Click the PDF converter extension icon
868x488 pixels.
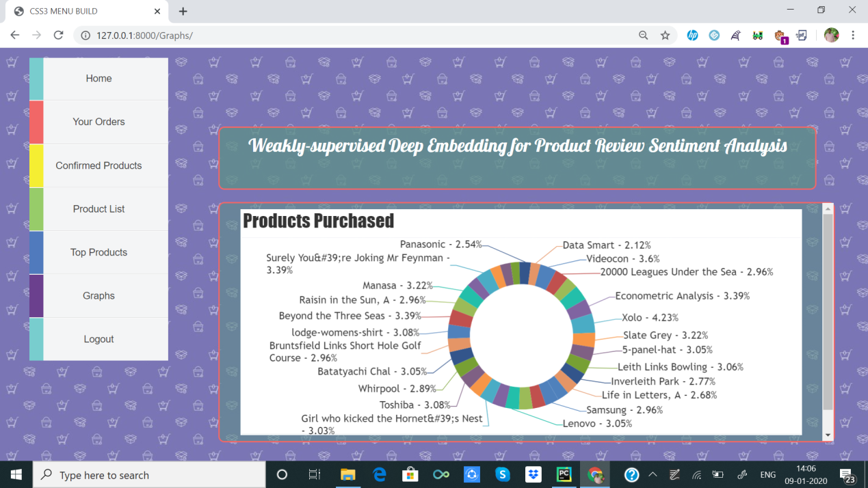pyautogui.click(x=801, y=35)
